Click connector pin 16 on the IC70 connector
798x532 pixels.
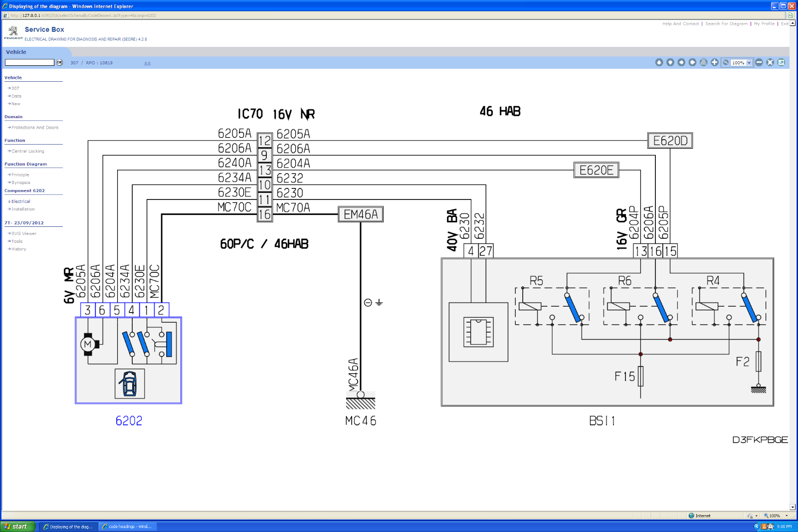point(264,214)
